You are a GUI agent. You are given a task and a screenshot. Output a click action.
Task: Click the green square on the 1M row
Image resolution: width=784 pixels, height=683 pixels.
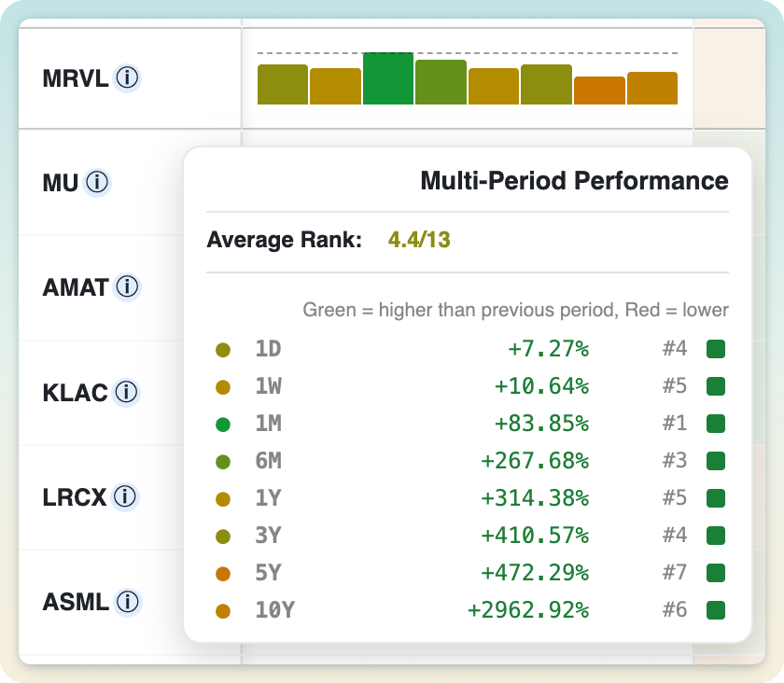pyautogui.click(x=716, y=424)
